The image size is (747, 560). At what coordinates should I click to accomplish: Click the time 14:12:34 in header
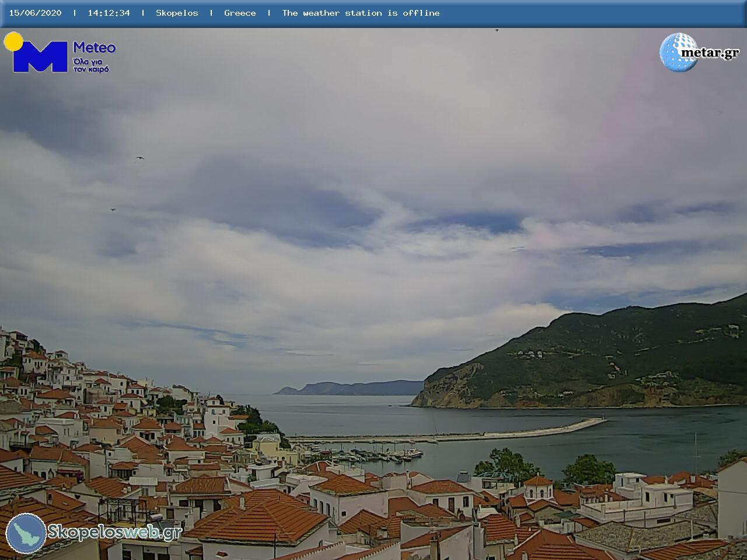click(x=109, y=13)
